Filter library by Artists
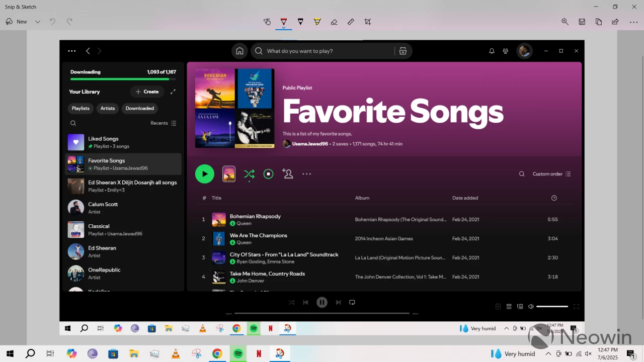The image size is (644, 362). 108,108
